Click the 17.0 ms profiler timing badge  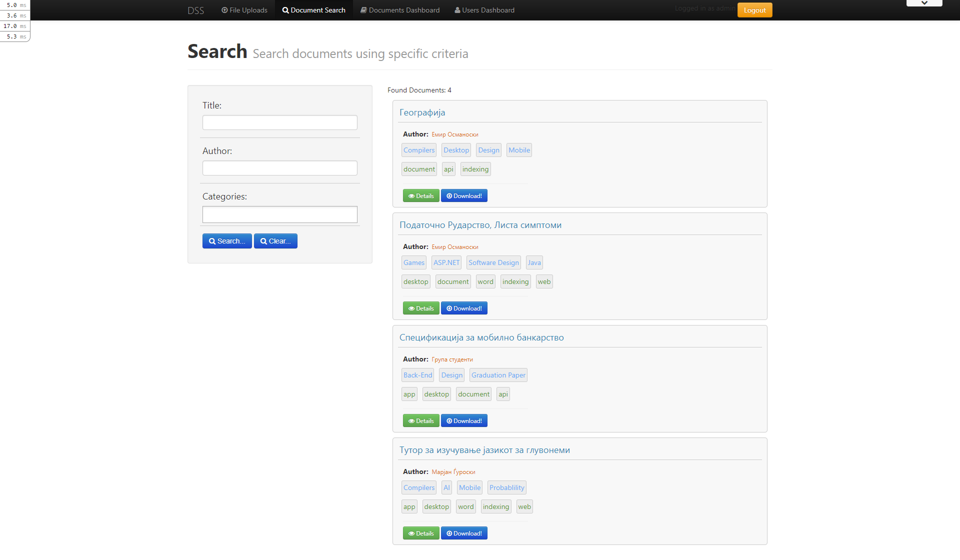(15, 26)
